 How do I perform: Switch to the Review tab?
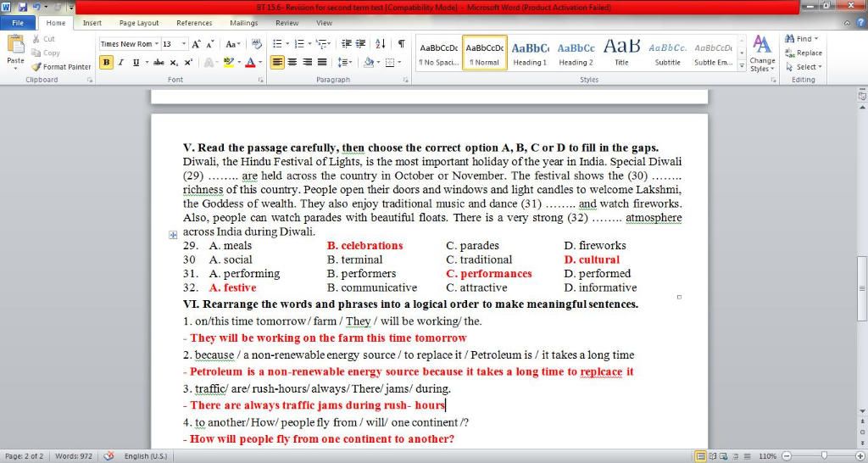[x=287, y=23]
